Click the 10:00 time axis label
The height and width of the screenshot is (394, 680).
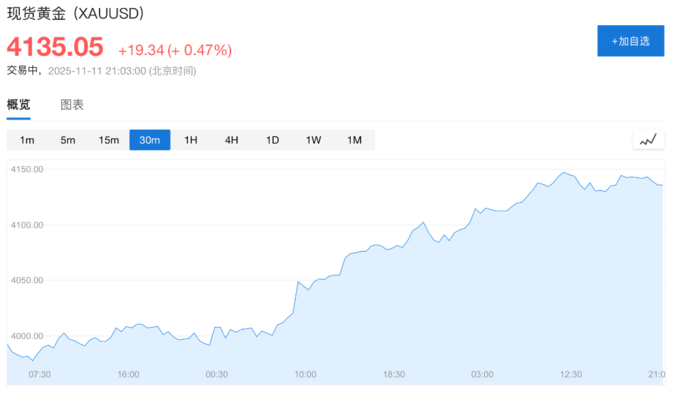pos(305,374)
